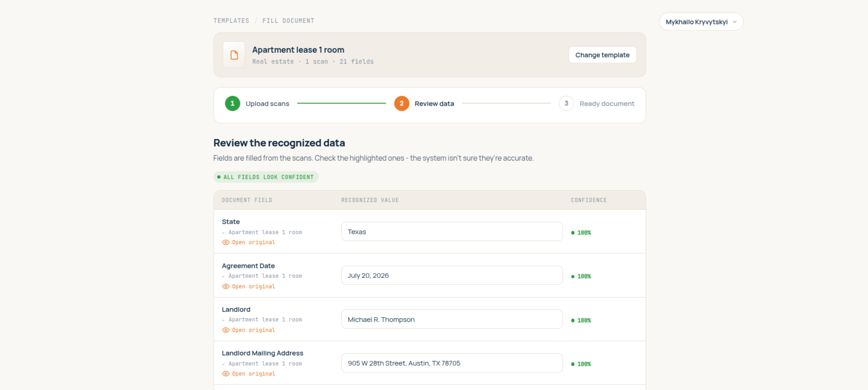Click the orange step 2 circle
This screenshot has width=868, height=390.
(x=402, y=104)
